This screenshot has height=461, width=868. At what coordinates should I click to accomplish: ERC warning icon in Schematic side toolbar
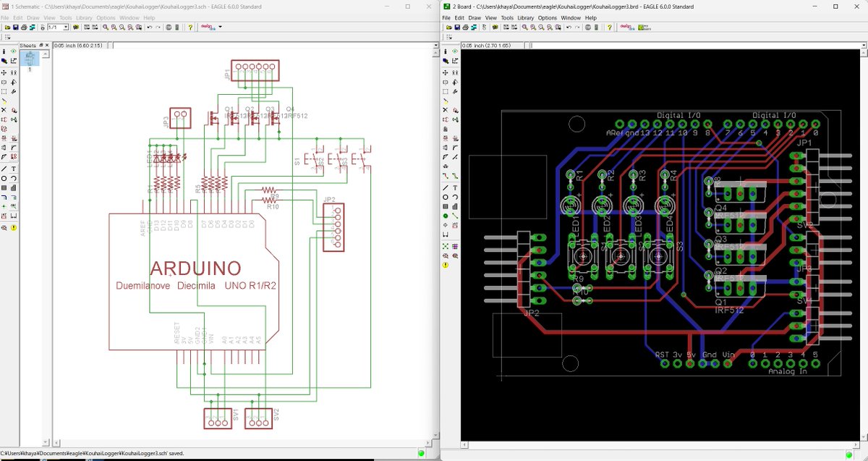(14, 227)
